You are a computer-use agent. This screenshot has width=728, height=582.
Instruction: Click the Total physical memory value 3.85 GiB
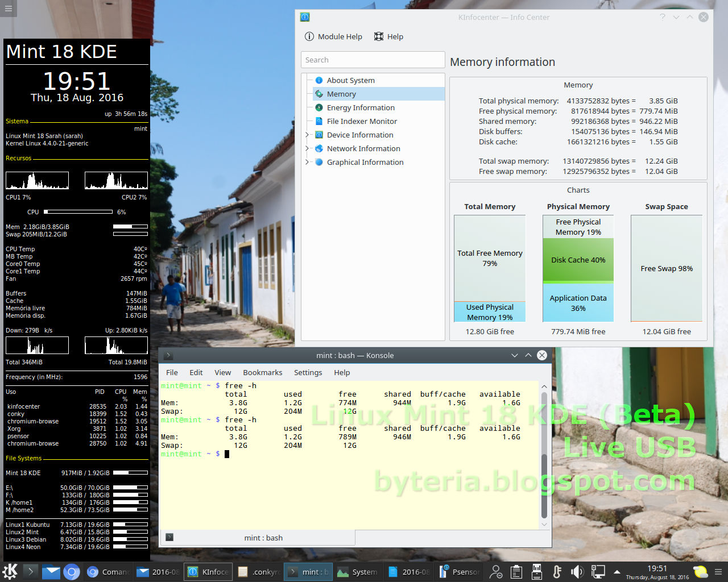click(663, 101)
